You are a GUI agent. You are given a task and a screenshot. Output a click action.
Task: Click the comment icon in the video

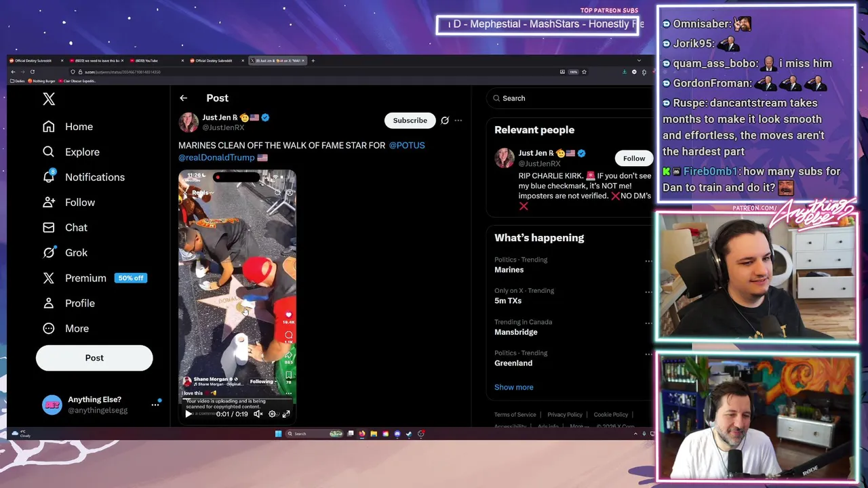click(288, 335)
